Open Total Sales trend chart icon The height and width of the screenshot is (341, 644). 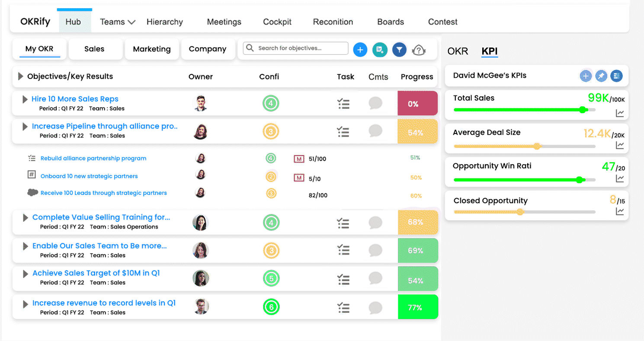[x=620, y=113]
